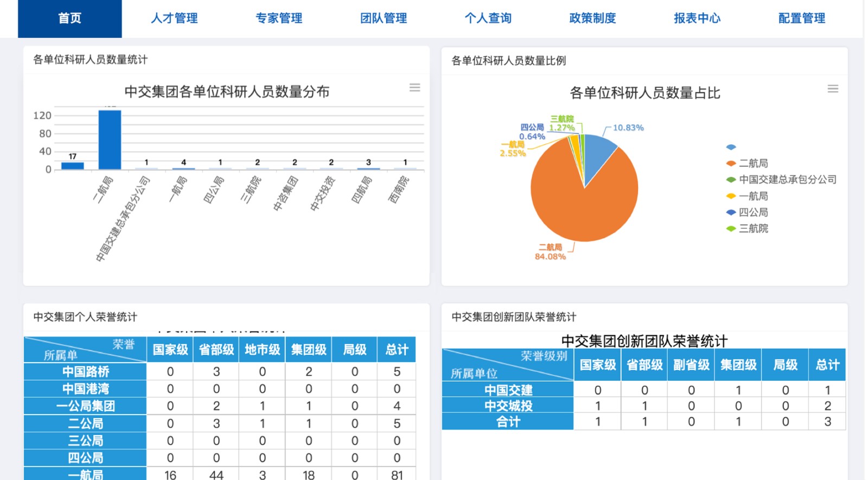The image size is (868, 480).
Task: Toggle the 二航局 legend marker
Action: click(731, 163)
